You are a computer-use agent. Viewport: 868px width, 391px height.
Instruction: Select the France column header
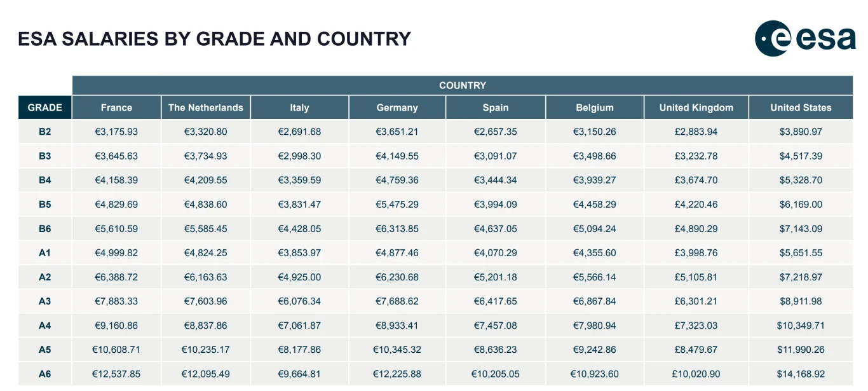click(x=116, y=107)
